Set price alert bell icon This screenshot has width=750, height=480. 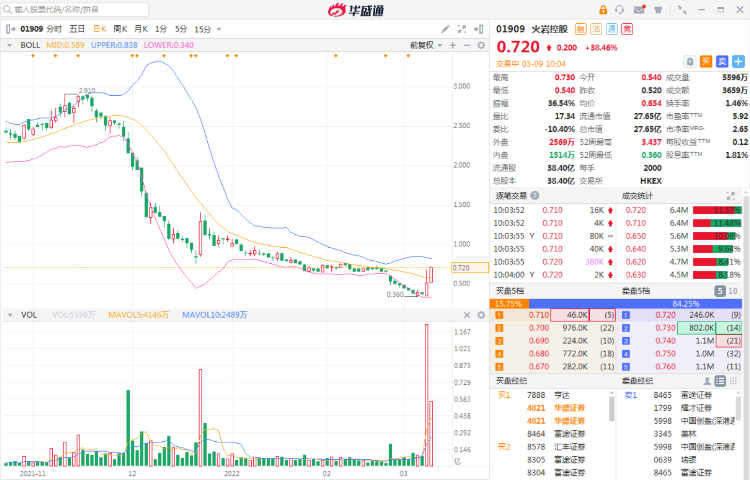[x=690, y=62]
